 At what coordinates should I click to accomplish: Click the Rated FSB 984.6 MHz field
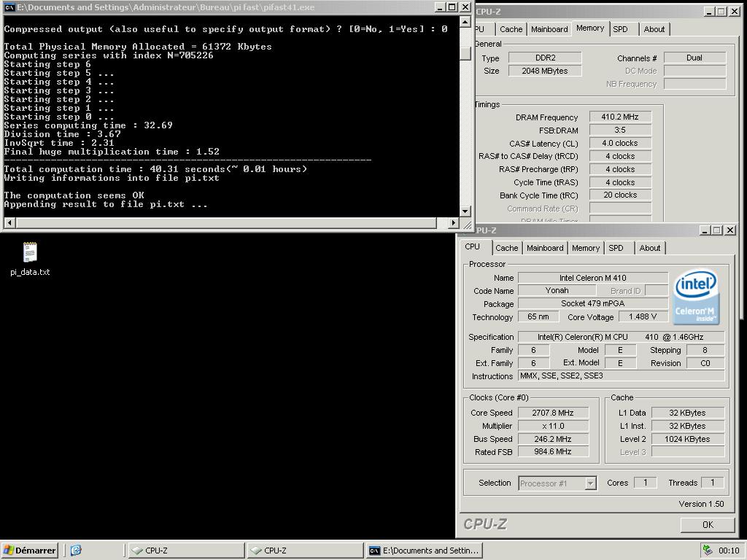tap(553, 452)
